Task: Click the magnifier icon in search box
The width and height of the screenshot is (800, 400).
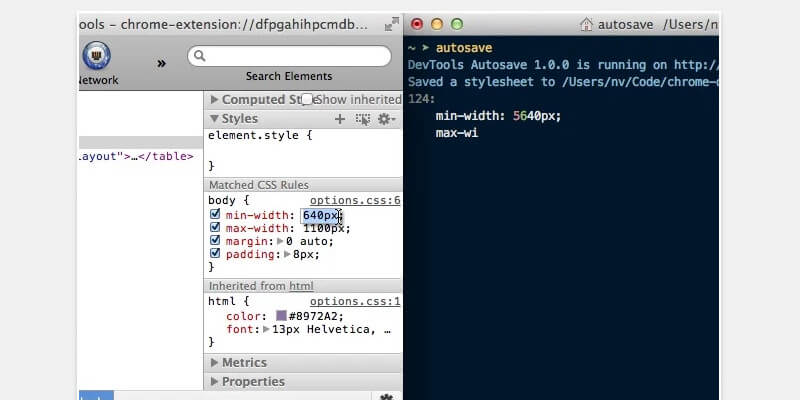Action: coord(199,57)
